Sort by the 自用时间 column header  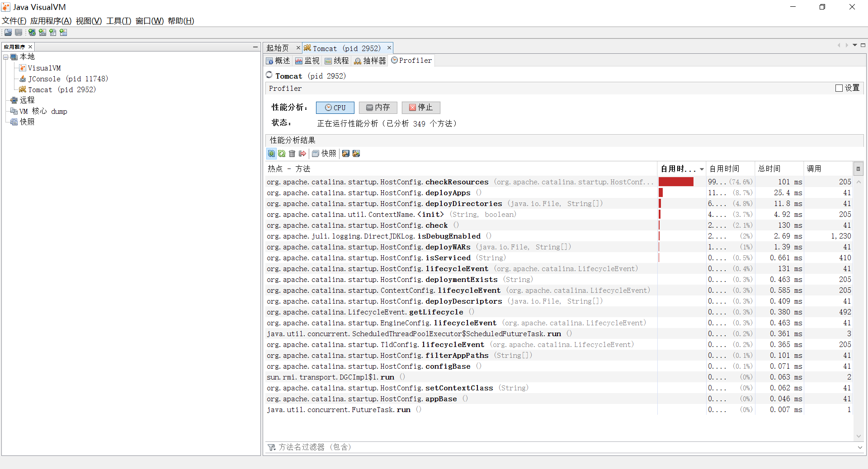730,169
